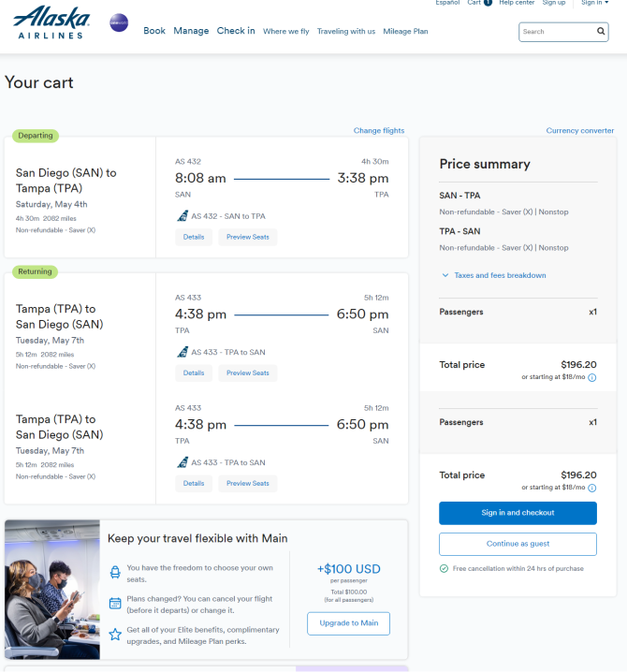Click the star icon for Elite benefits
The height and width of the screenshot is (672, 627).
(x=115, y=635)
